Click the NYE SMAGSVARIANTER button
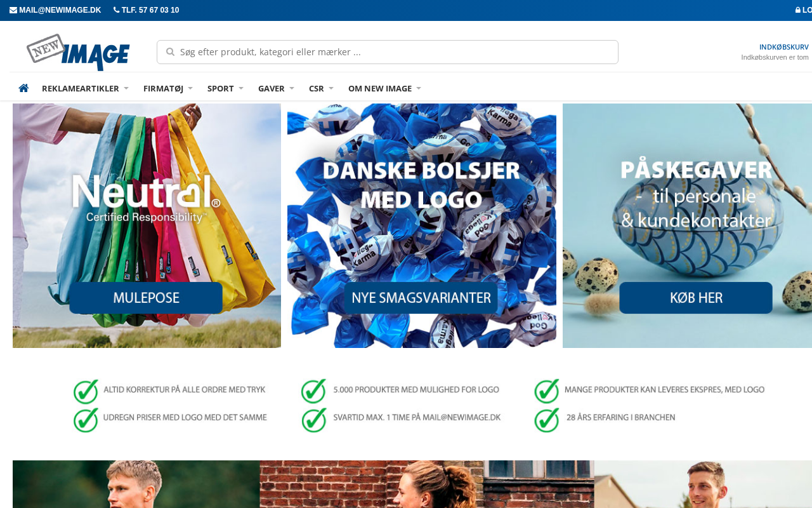812x508 pixels. click(421, 298)
